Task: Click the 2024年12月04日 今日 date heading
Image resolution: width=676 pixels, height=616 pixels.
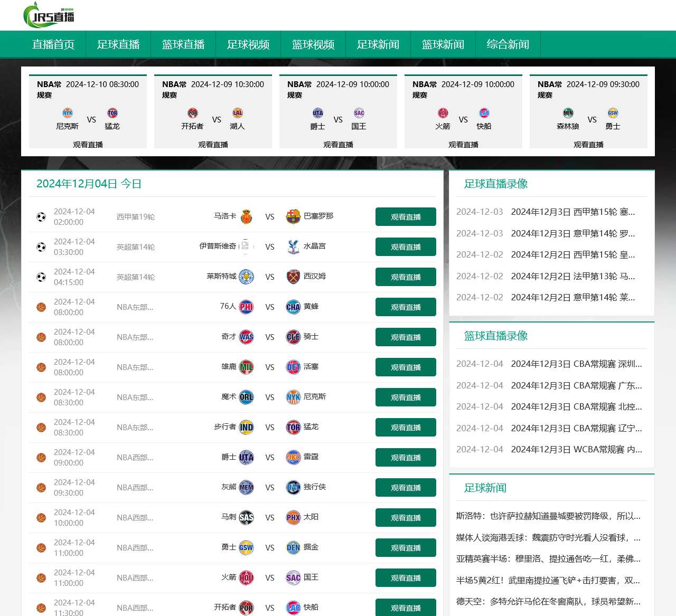Action: pos(89,184)
